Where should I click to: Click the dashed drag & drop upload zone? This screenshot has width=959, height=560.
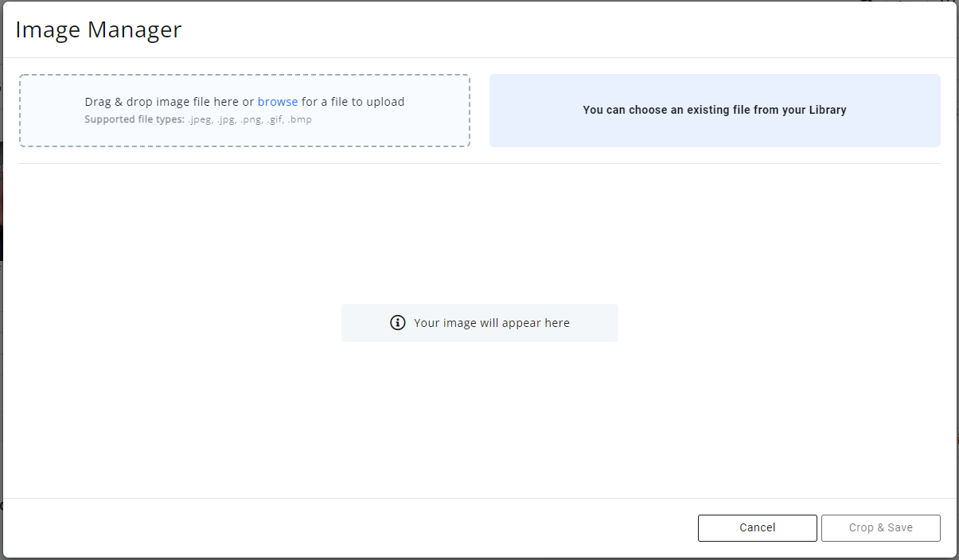[244, 133]
